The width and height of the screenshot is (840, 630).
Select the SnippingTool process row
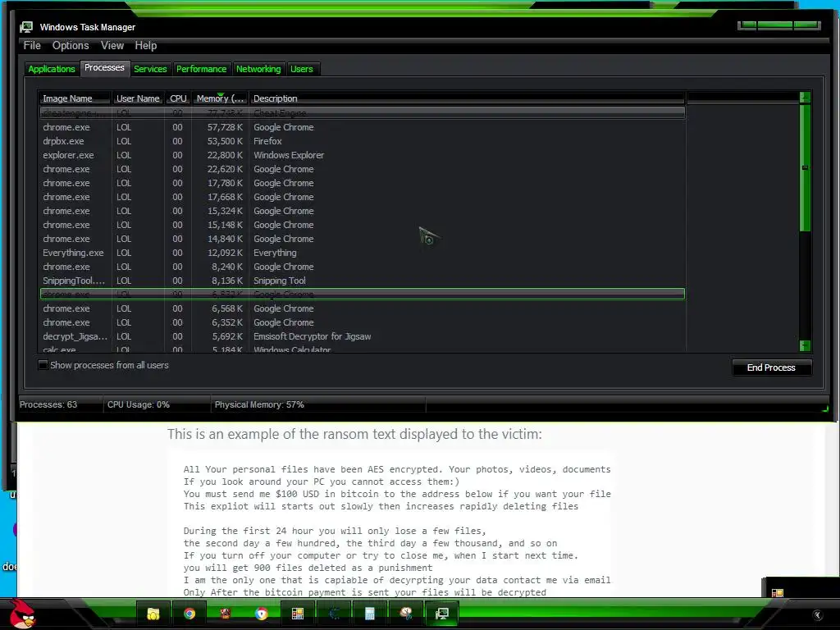pyautogui.click(x=362, y=281)
